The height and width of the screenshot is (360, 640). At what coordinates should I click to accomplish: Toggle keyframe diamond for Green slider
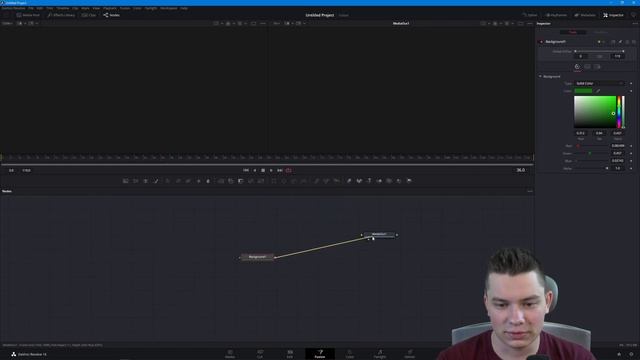click(631, 153)
